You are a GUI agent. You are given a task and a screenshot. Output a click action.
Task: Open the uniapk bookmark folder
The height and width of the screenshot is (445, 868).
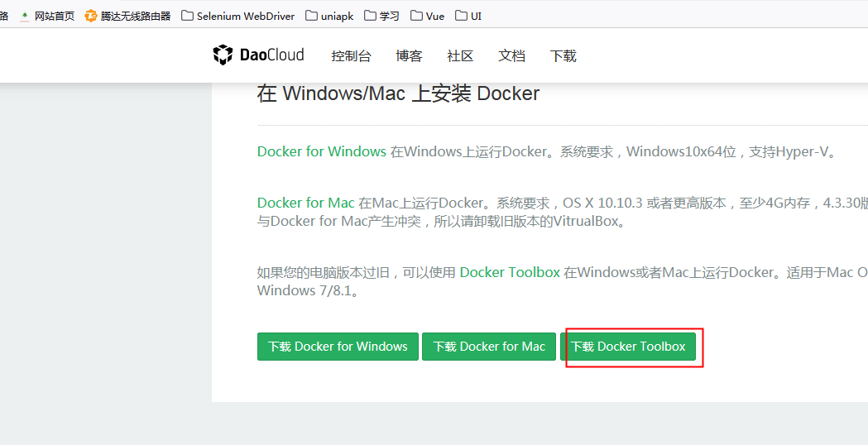point(329,16)
